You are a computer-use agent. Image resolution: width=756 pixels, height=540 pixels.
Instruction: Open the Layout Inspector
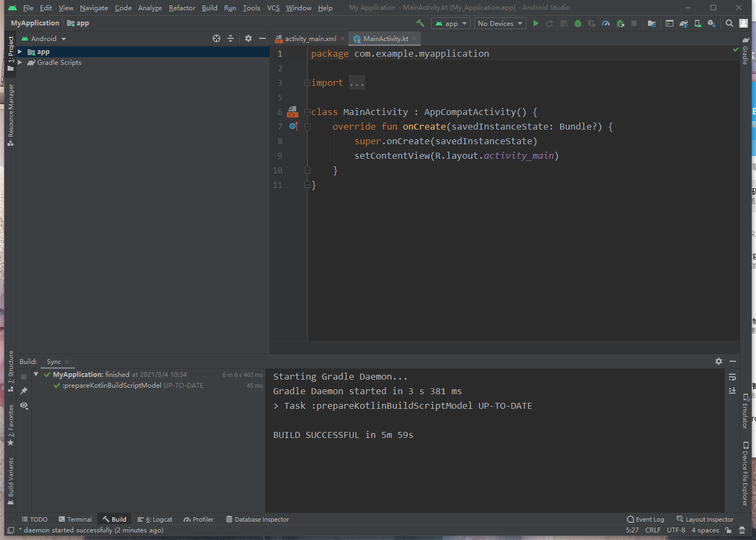pyautogui.click(x=705, y=519)
